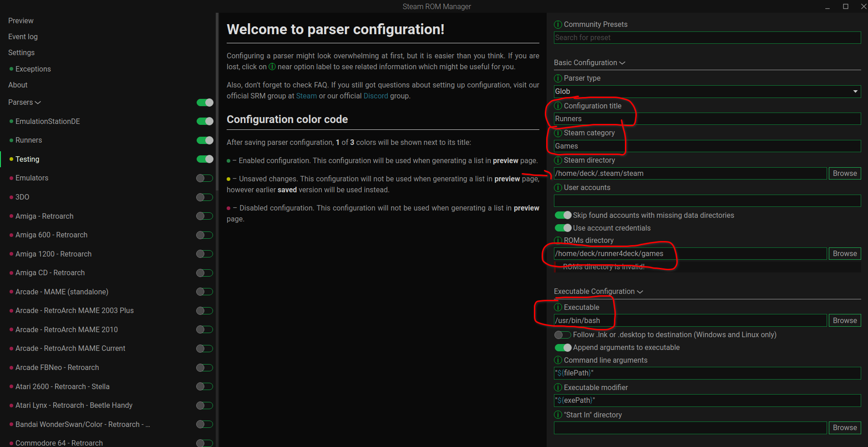Open the About page
This screenshot has height=447, width=868.
(18, 85)
